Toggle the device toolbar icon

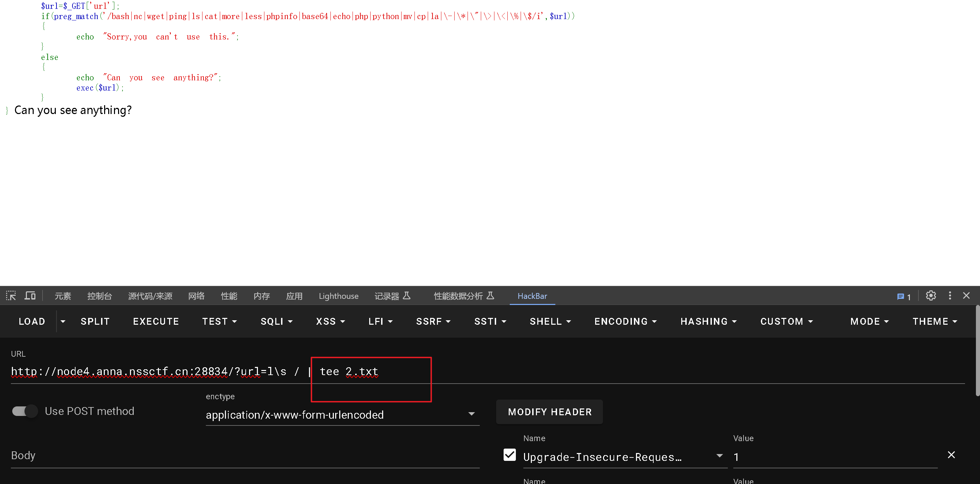[x=30, y=296]
